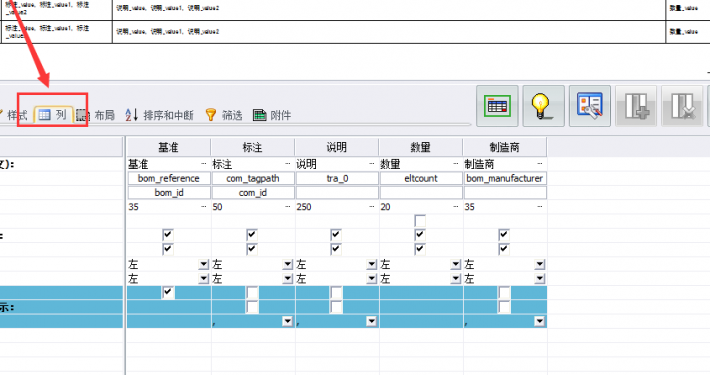Click the yellow light bulb icon
Viewport: 710px width, 375px height.
tap(543, 106)
